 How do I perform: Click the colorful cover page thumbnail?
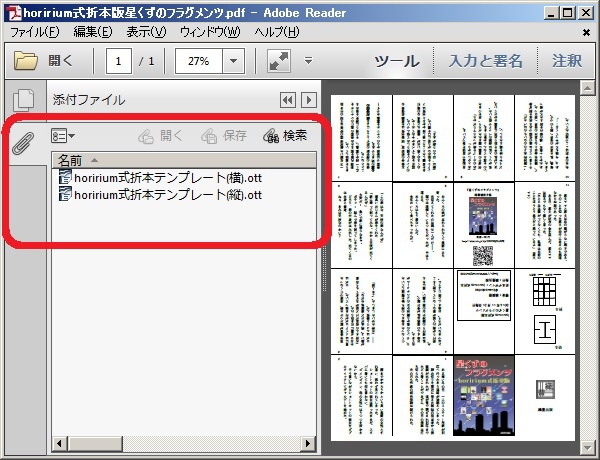(x=484, y=395)
